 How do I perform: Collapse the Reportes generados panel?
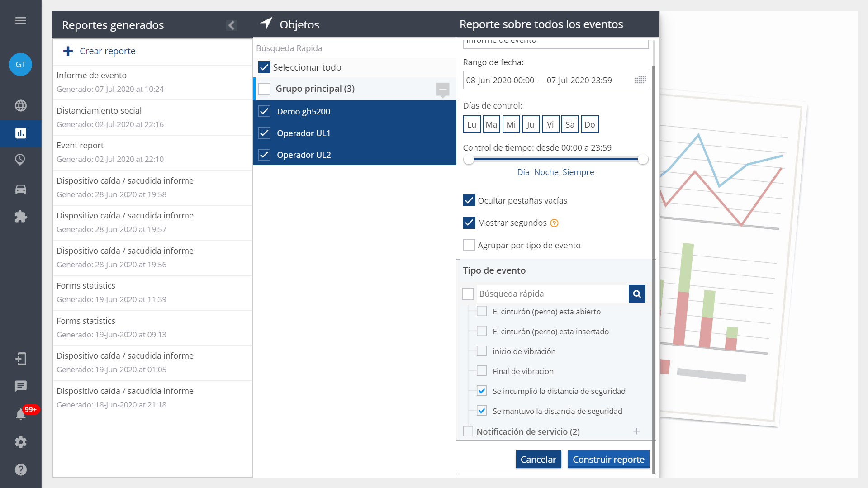pyautogui.click(x=231, y=25)
